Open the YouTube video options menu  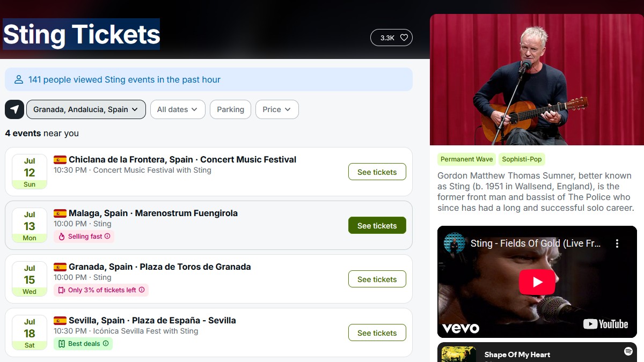coord(617,243)
